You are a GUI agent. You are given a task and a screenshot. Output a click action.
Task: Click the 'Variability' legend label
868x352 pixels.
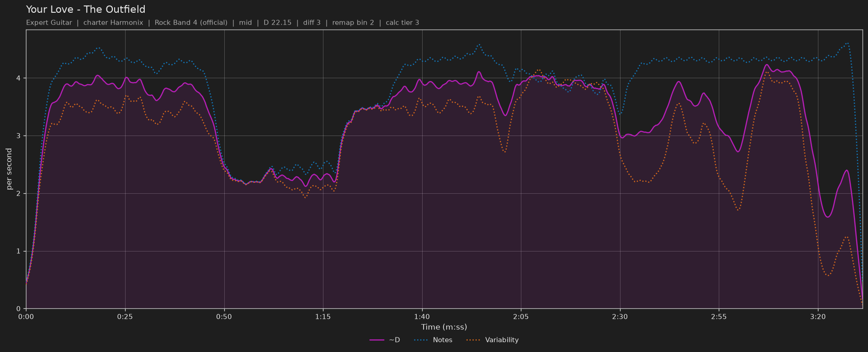point(502,340)
